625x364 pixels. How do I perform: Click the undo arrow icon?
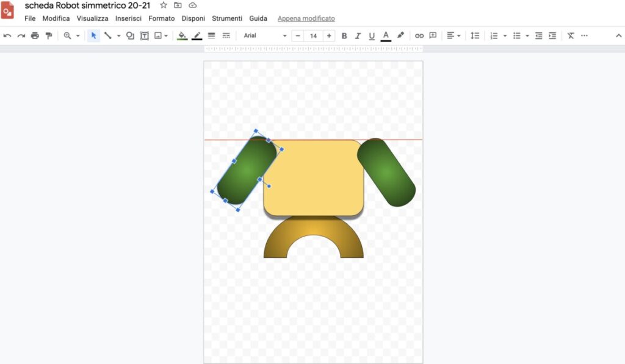pyautogui.click(x=7, y=36)
